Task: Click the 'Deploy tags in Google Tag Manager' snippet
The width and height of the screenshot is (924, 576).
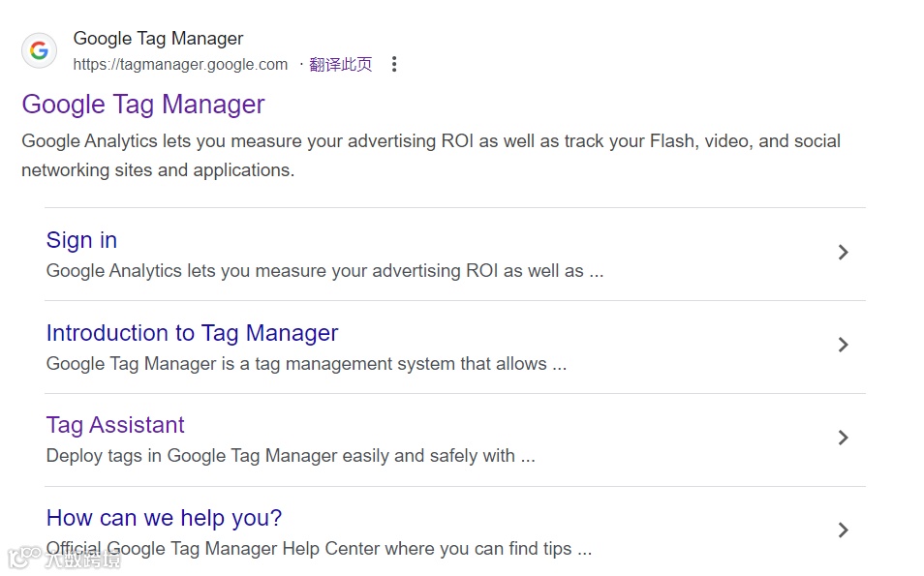Action: click(291, 456)
